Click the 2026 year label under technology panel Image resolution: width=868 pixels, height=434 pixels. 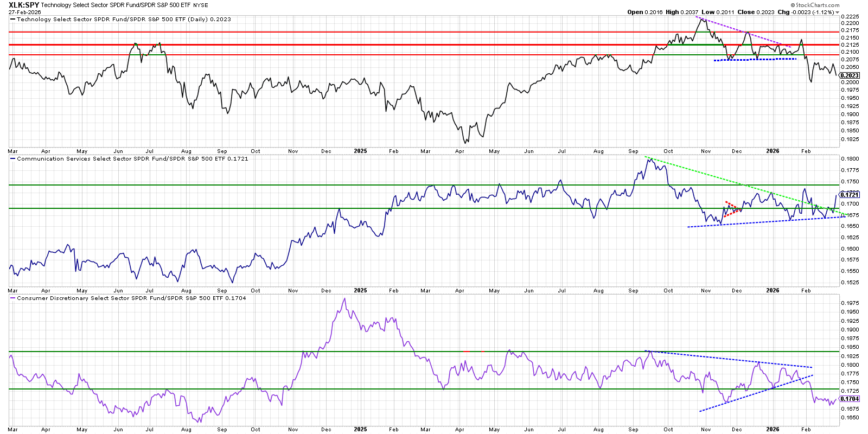pos(773,151)
